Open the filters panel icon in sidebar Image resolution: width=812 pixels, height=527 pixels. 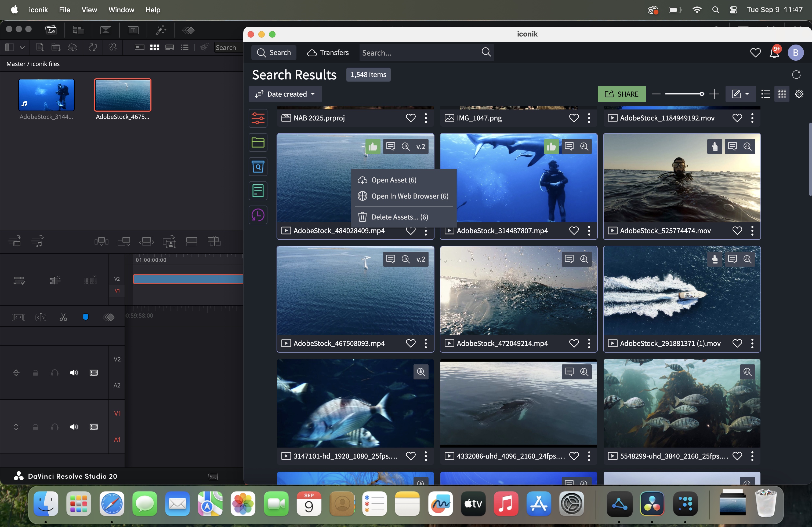coord(258,118)
